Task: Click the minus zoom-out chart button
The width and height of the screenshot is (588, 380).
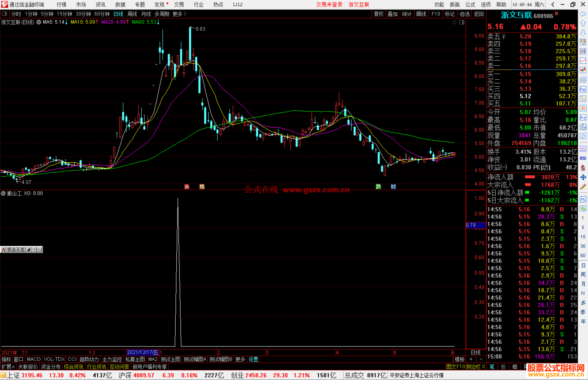Action: click(481, 359)
